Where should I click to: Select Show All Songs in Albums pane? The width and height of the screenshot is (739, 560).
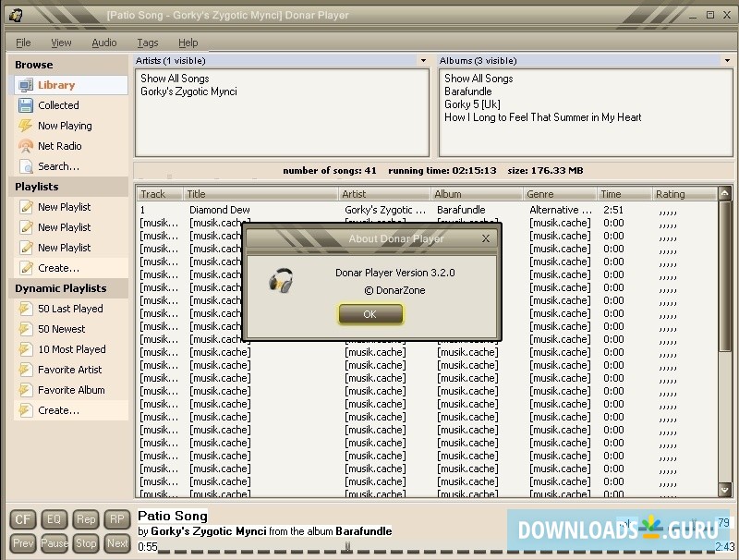(479, 79)
